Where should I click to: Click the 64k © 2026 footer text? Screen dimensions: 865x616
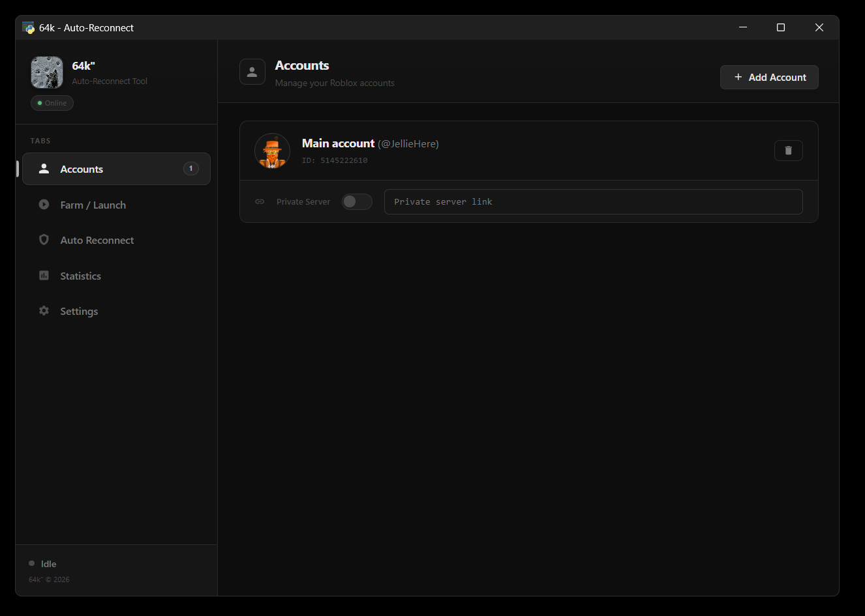point(49,579)
